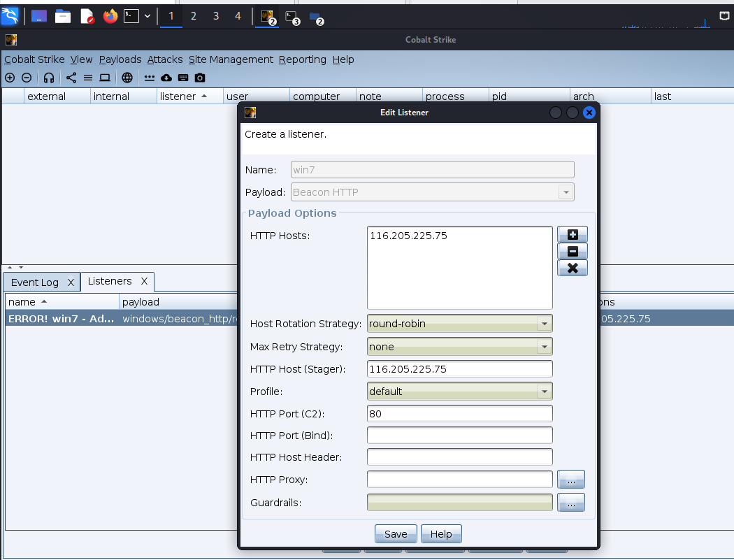Switch to workspace 2
This screenshot has width=734, height=560.
[x=194, y=16]
